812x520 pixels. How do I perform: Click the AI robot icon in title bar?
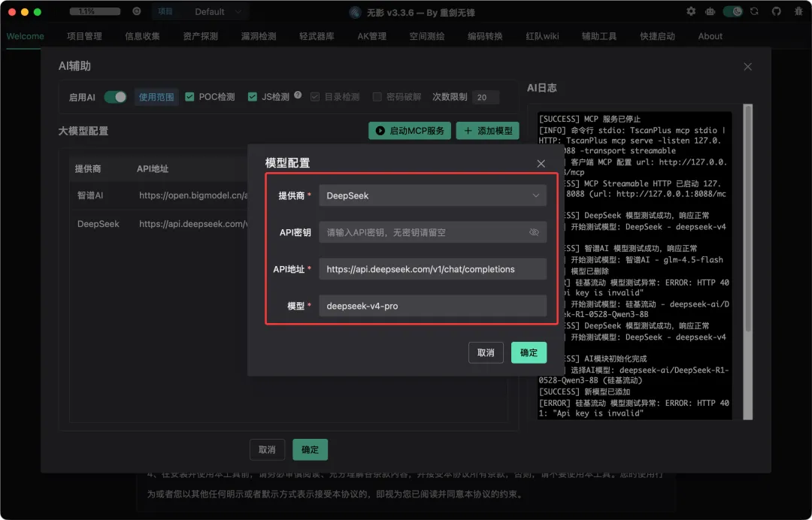click(710, 11)
